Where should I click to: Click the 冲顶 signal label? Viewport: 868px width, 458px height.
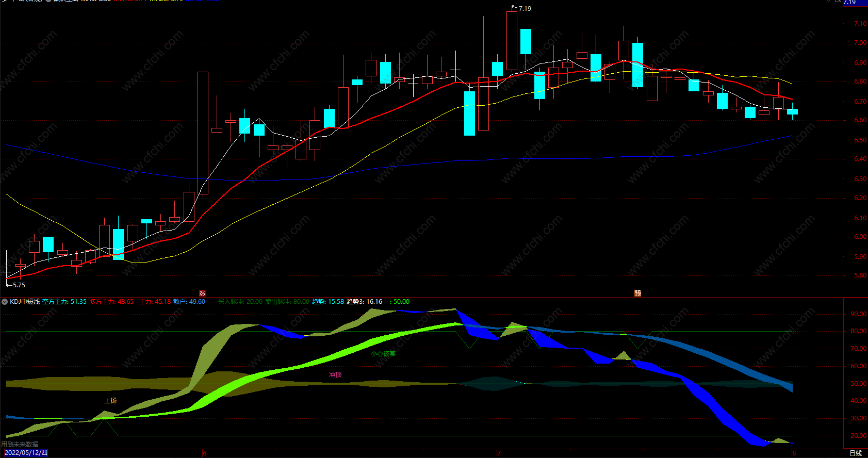pyautogui.click(x=335, y=375)
